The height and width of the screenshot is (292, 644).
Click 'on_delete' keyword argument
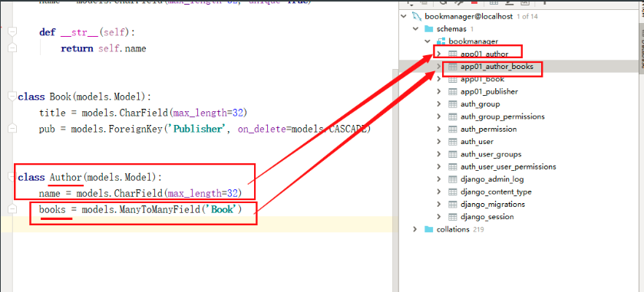click(262, 130)
